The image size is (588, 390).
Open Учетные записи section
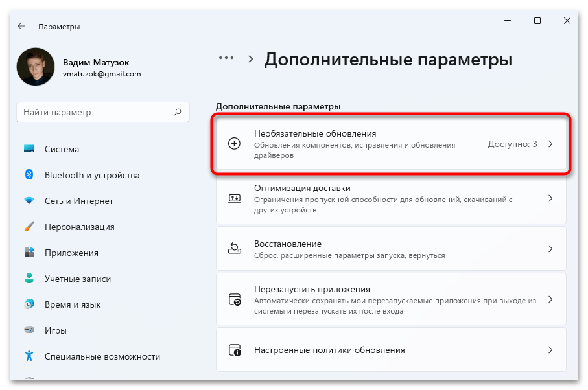[77, 279]
